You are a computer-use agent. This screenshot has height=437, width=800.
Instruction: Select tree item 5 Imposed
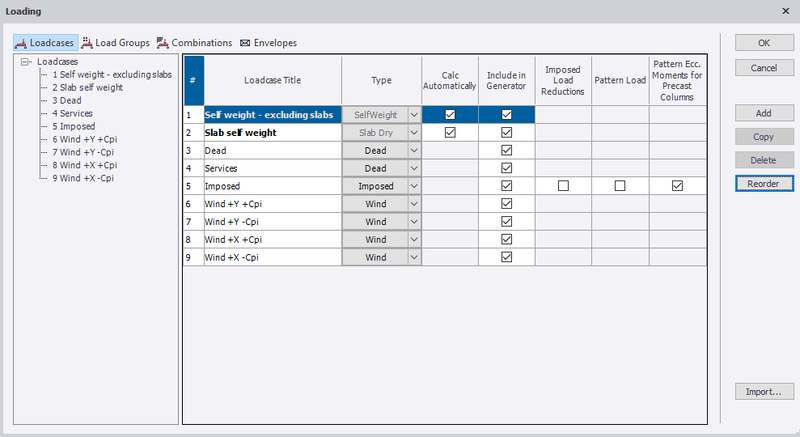pyautogui.click(x=73, y=126)
